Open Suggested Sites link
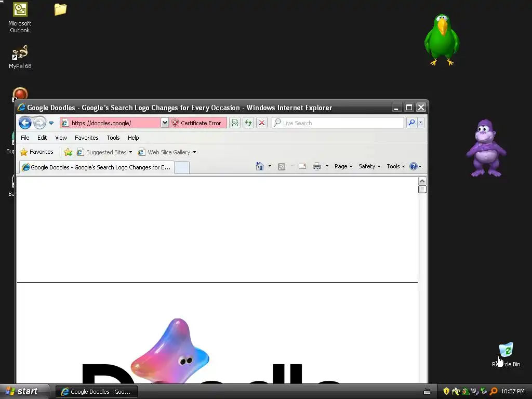The height and width of the screenshot is (399, 532). [x=104, y=152]
